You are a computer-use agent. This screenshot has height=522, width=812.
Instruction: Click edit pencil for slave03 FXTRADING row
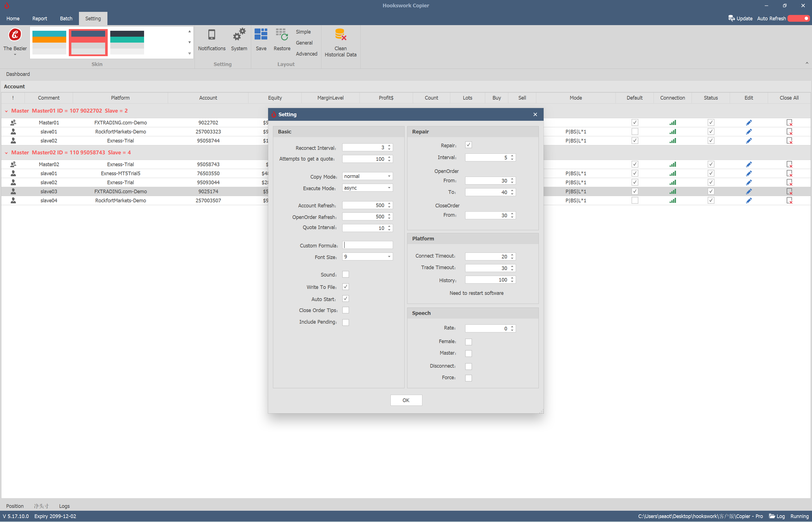coord(749,192)
